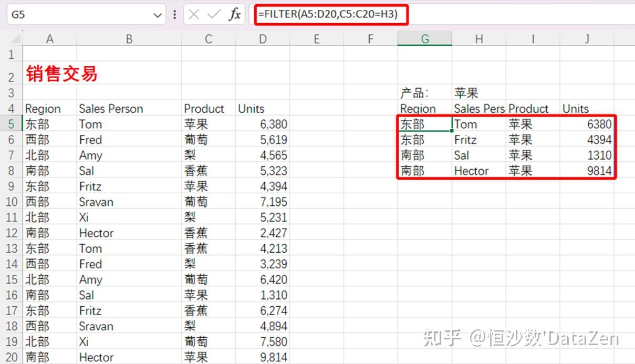Image resolution: width=635 pixels, height=364 pixels.
Task: Click the red 销售交易 title cell
Action: coord(61,74)
